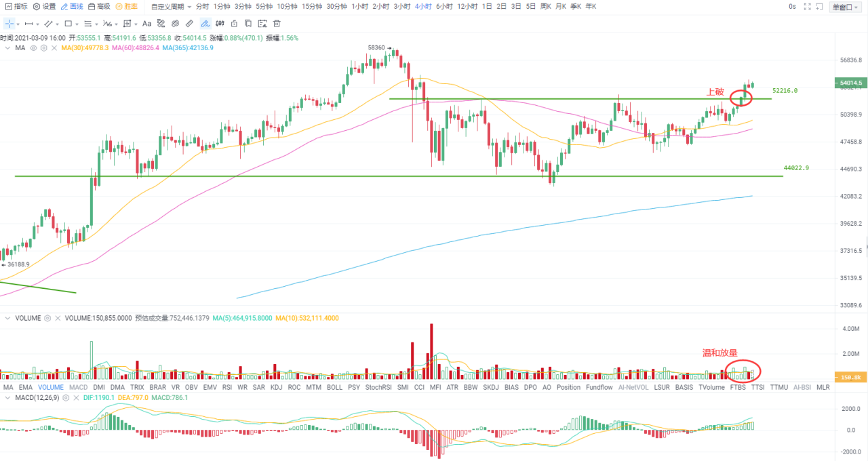Select the ruler measure tool

[189, 24]
